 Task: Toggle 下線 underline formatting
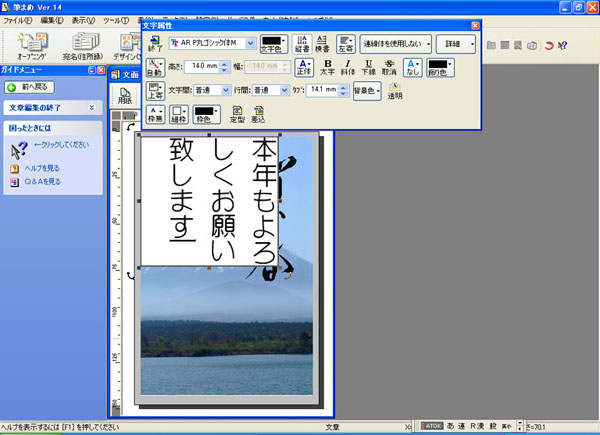[367, 67]
